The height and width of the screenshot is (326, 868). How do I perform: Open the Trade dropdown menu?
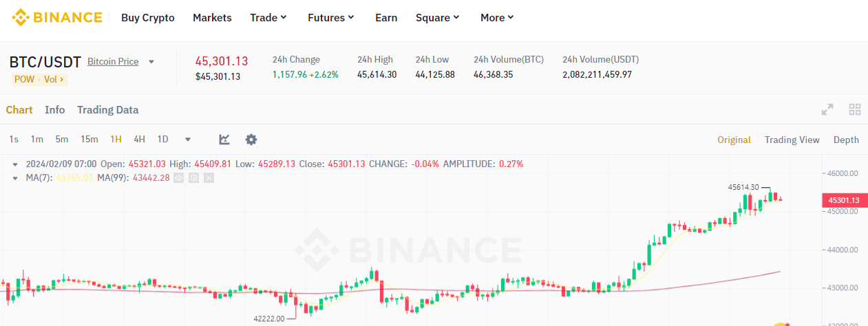click(268, 17)
